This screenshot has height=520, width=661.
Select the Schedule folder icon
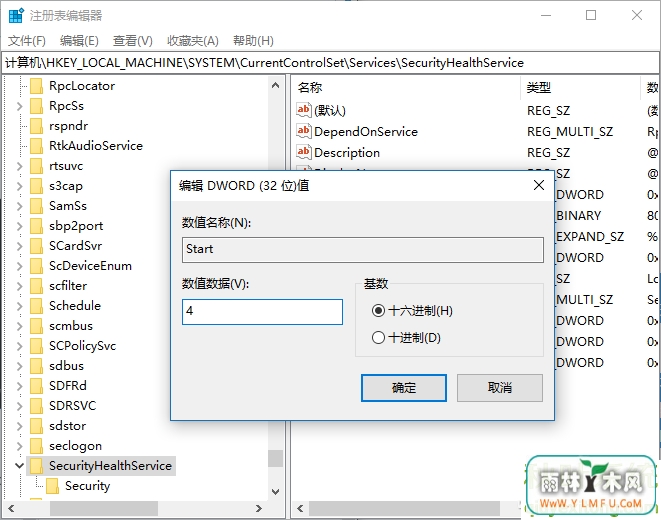37,306
